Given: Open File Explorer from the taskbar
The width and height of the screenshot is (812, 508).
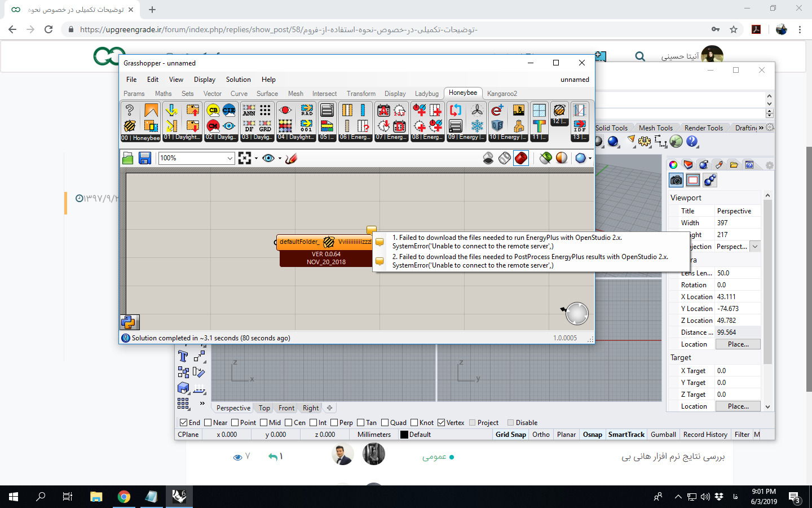Looking at the screenshot, I should [96, 497].
